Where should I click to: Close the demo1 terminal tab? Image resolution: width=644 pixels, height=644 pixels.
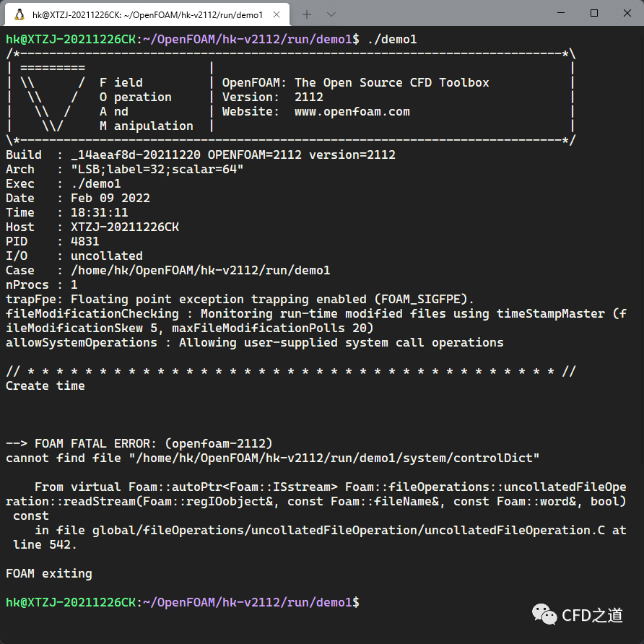(277, 14)
